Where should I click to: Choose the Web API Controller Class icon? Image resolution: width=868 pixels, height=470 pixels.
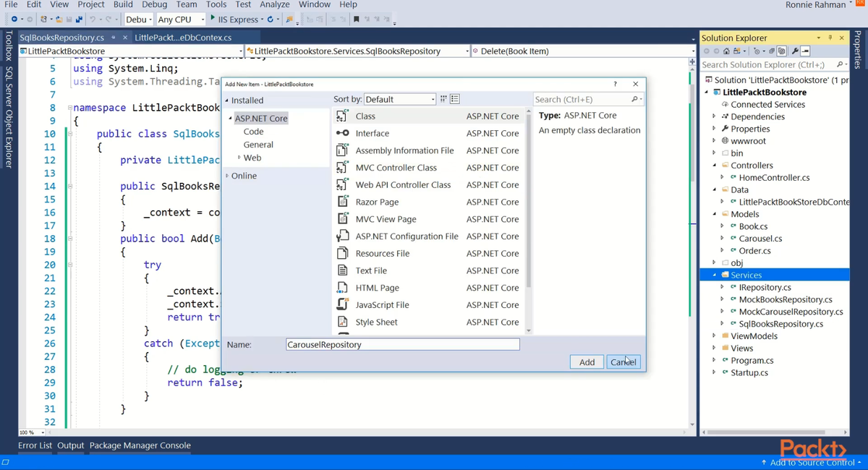click(x=343, y=184)
